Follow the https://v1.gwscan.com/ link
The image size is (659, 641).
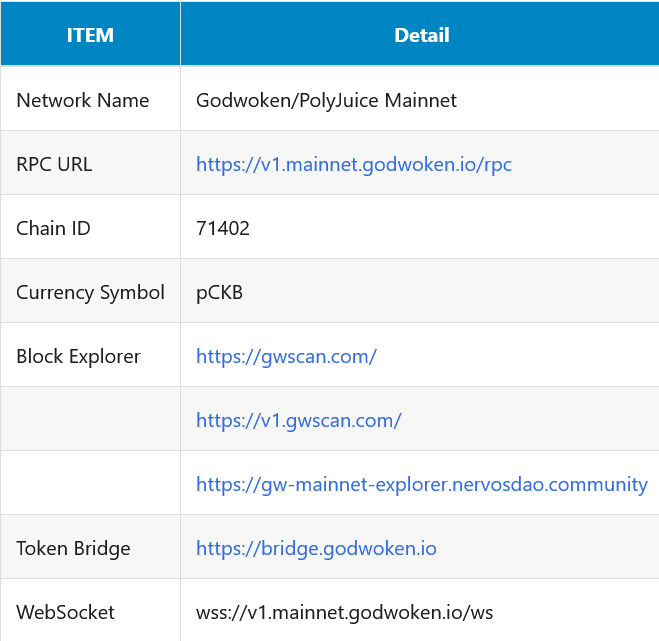[x=298, y=420]
